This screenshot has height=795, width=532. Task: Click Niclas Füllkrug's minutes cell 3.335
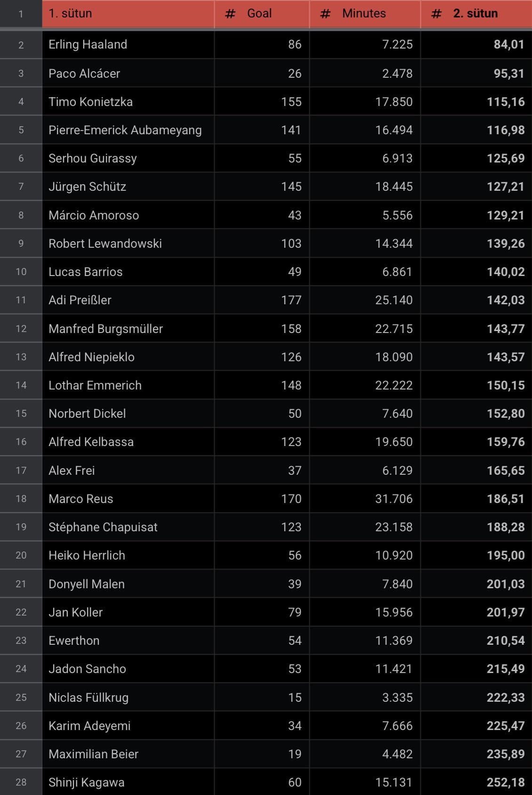point(397,698)
